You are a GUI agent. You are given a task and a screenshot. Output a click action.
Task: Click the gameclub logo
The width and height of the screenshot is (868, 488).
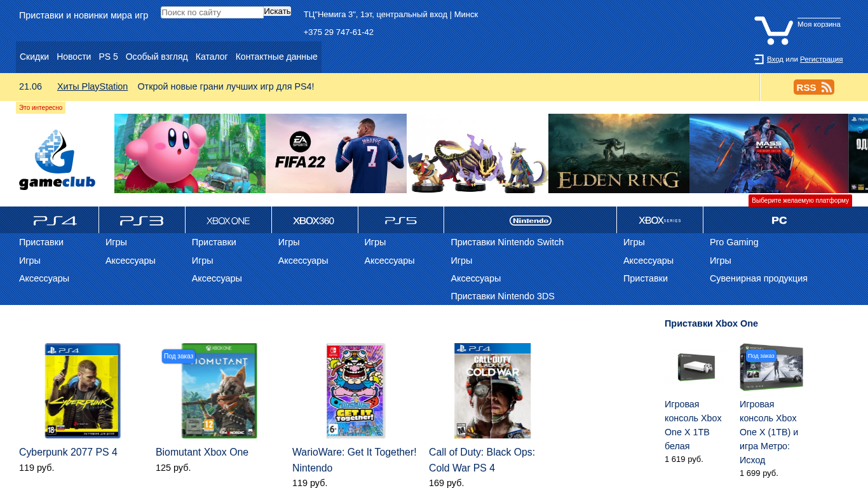(57, 160)
